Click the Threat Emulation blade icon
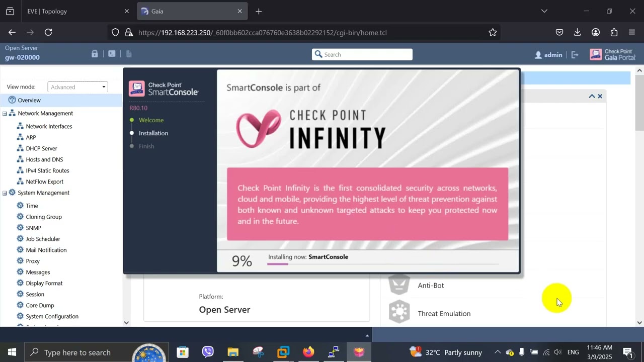The height and width of the screenshot is (362, 644). [399, 312]
